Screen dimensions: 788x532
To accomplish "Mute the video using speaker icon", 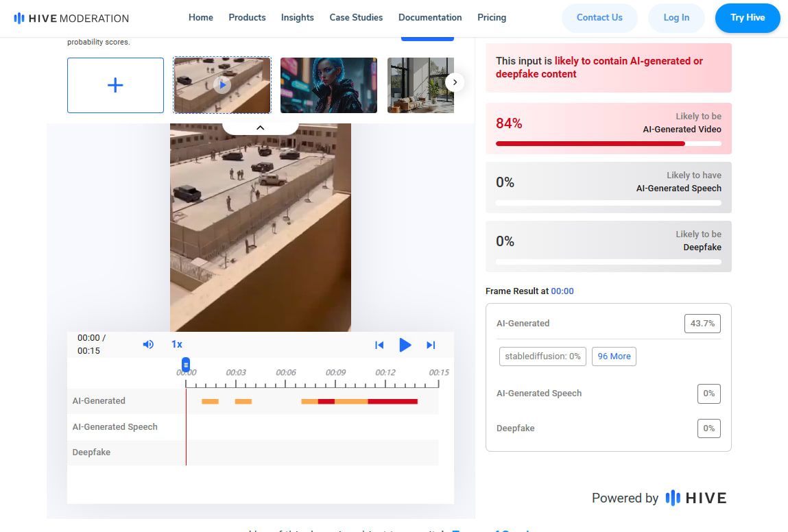I will (148, 344).
